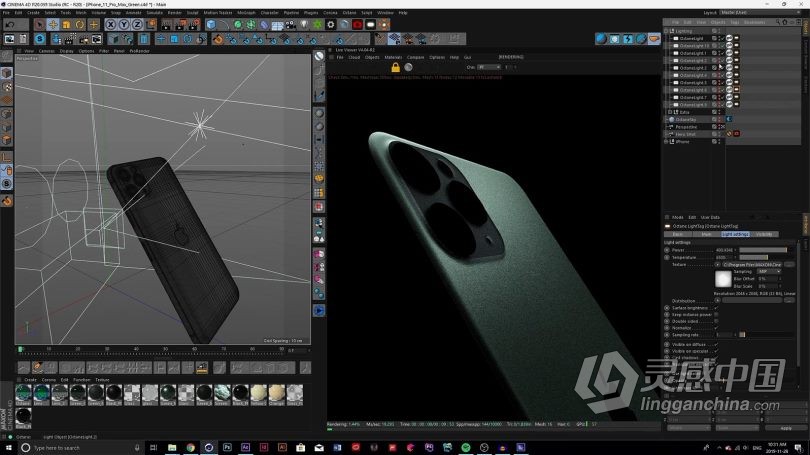Open the Sampling dropdown
The image size is (810, 455).
[769, 272]
